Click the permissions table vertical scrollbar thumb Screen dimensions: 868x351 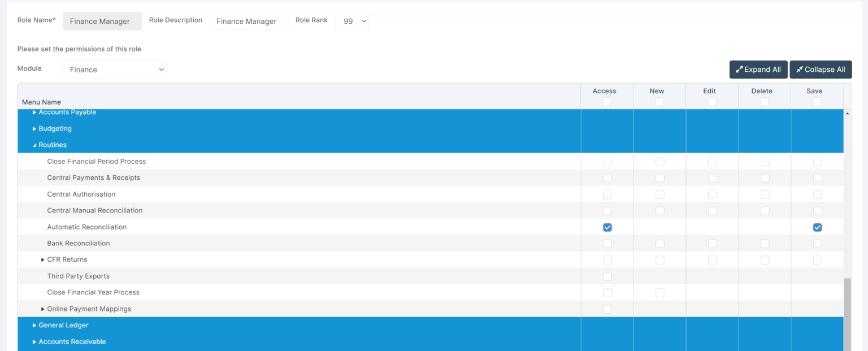click(x=847, y=314)
